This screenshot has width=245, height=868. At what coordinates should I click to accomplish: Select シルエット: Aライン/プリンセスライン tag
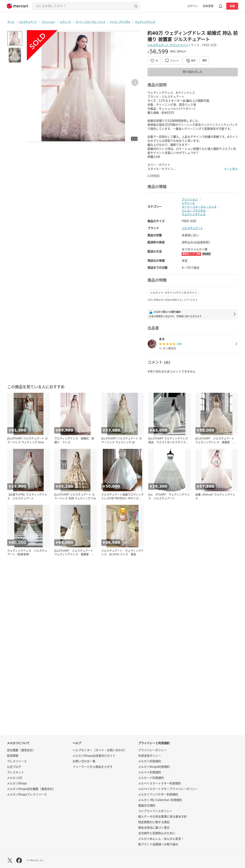(x=174, y=293)
